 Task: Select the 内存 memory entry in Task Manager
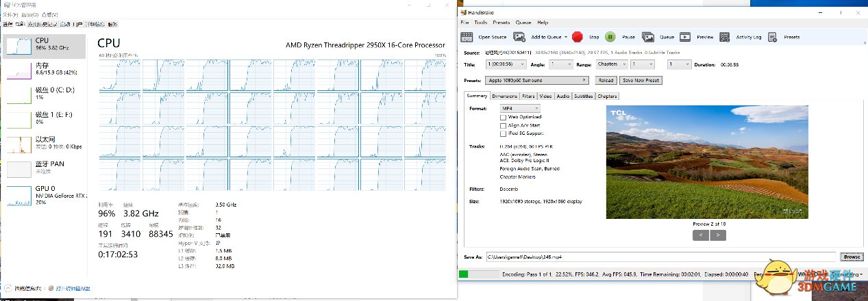45,69
